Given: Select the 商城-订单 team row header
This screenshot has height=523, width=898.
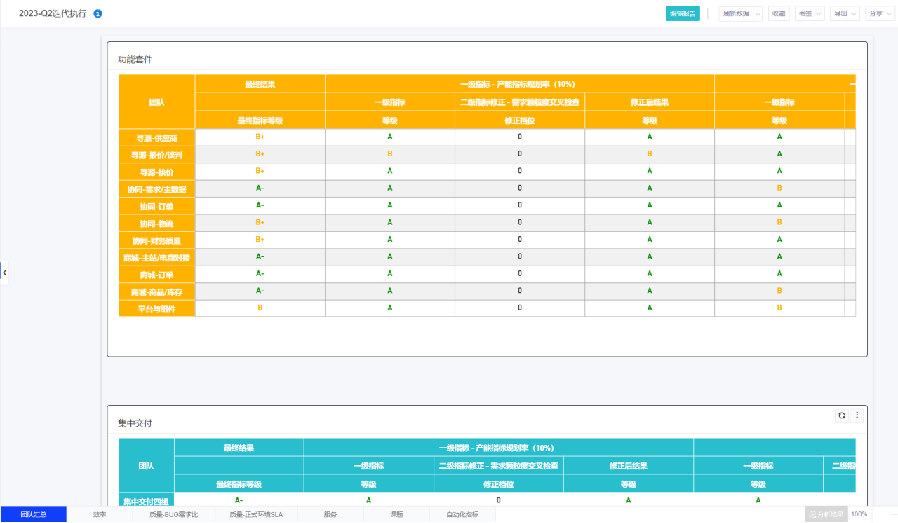Looking at the screenshot, I should [x=157, y=275].
